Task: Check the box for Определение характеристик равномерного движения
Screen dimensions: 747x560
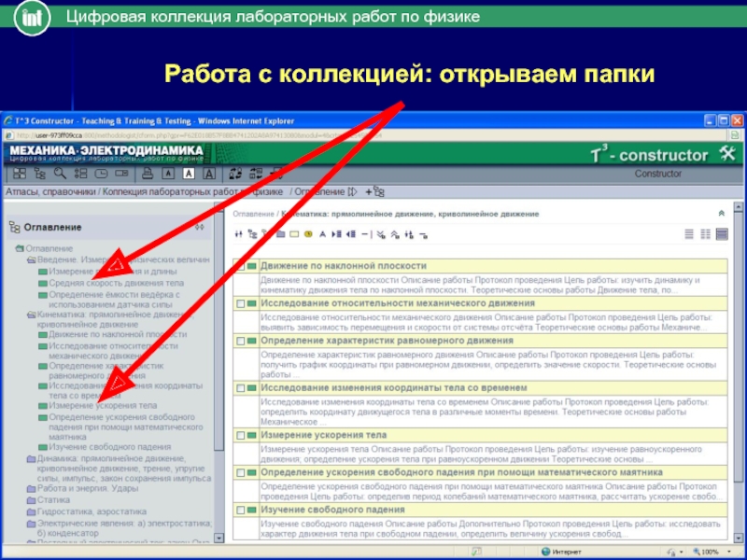Action: 241,341
